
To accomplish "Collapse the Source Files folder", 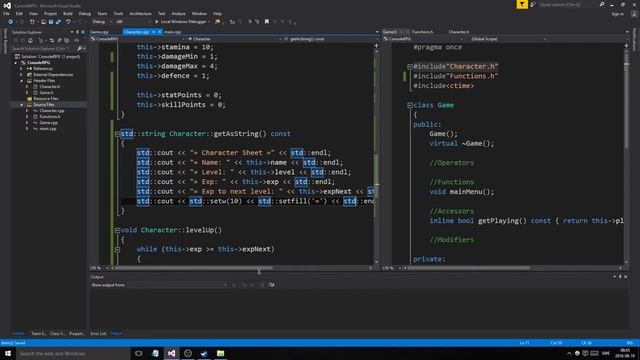I will [x=22, y=105].
